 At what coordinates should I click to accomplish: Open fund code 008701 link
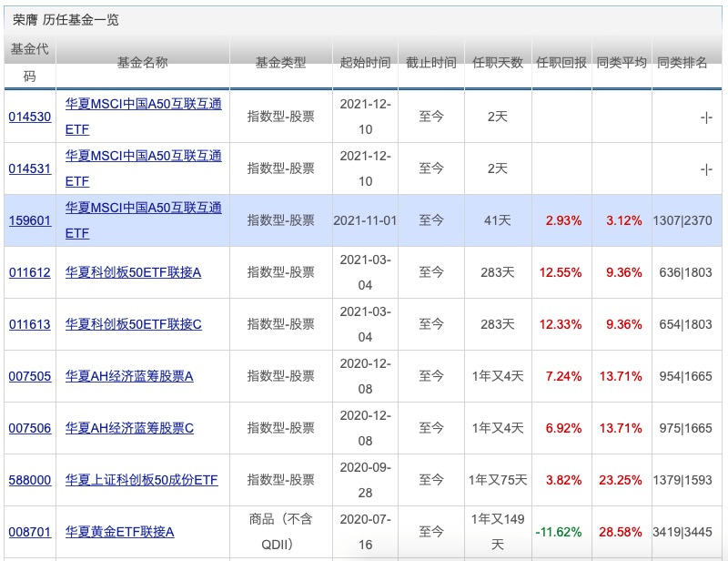point(29,532)
